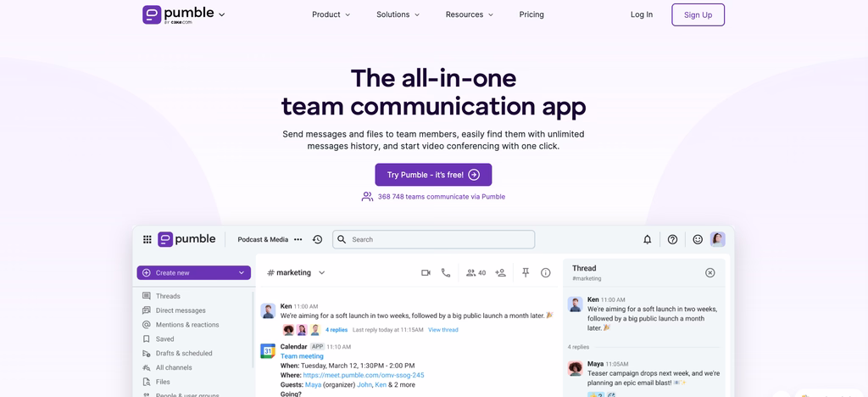Image resolution: width=868 pixels, height=397 pixels.
Task: Click the Calendar app icon
Action: (x=268, y=351)
